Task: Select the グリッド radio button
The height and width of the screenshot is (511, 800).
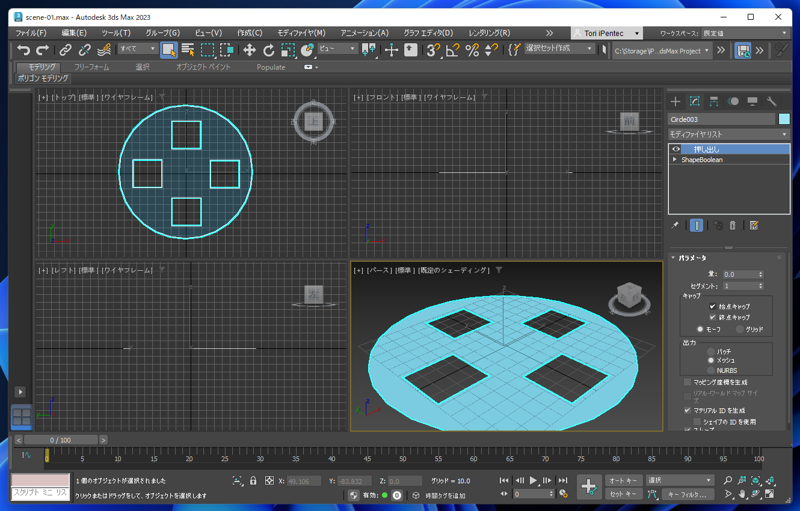Action: [x=740, y=329]
